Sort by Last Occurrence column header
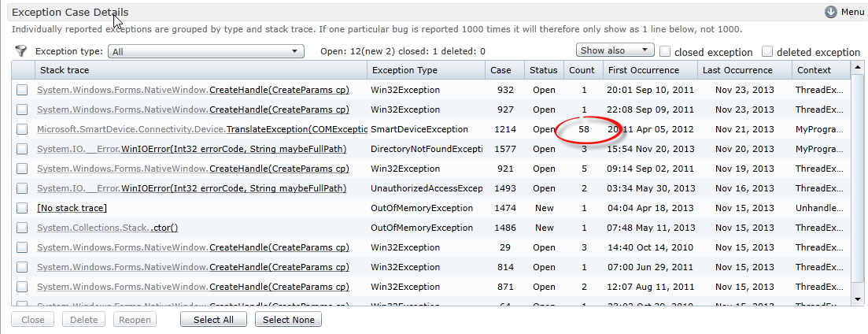The height and width of the screenshot is (334, 868). (x=744, y=70)
